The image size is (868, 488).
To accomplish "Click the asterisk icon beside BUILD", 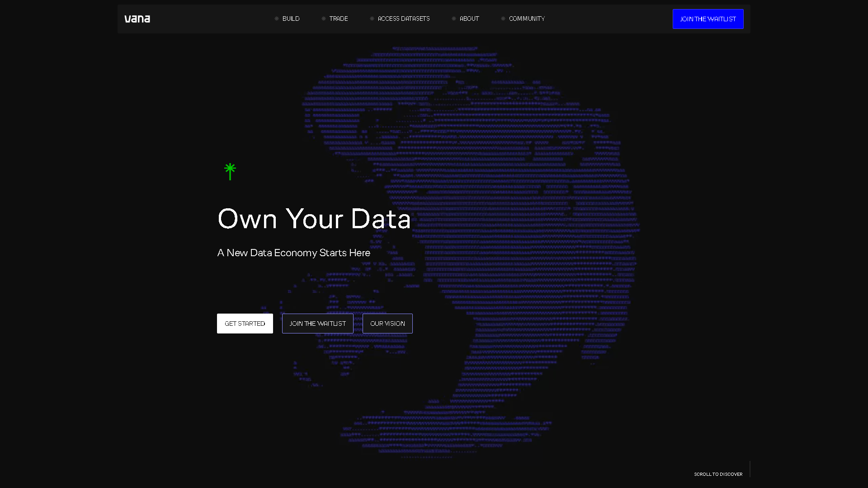I will point(276,19).
